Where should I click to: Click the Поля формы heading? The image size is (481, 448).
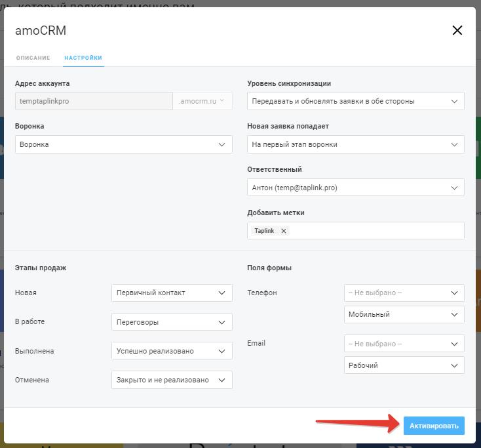[269, 268]
